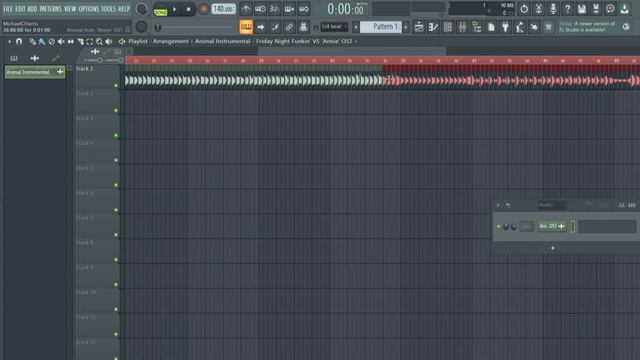This screenshot has height=360, width=640.
Task: Click the touch controllers hand icon
Action: (x=534, y=27)
